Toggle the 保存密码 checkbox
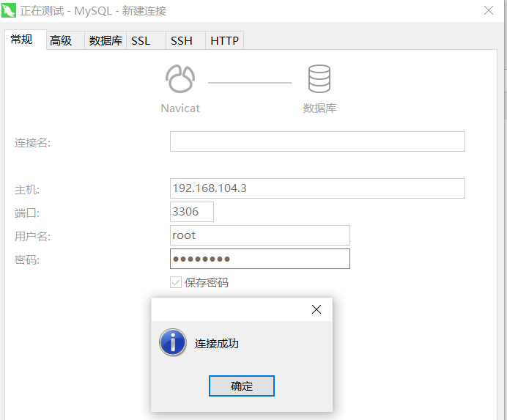Screen dimensions: 507x420 [x=176, y=282]
